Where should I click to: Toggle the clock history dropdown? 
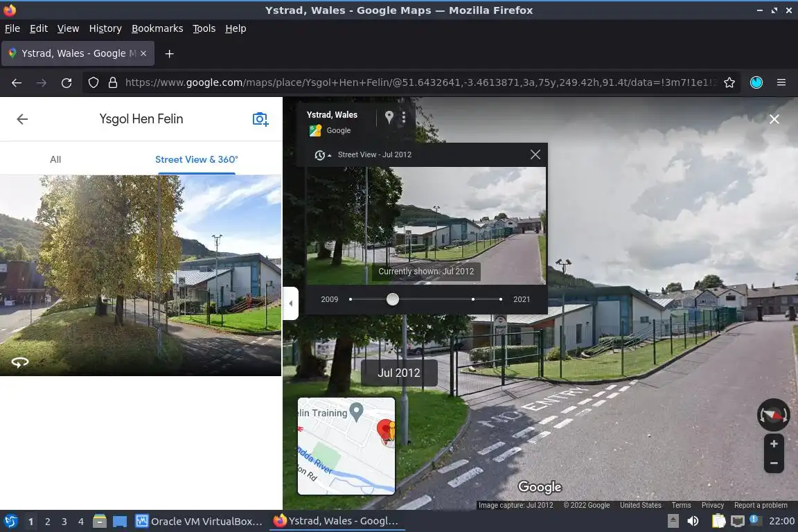323,155
